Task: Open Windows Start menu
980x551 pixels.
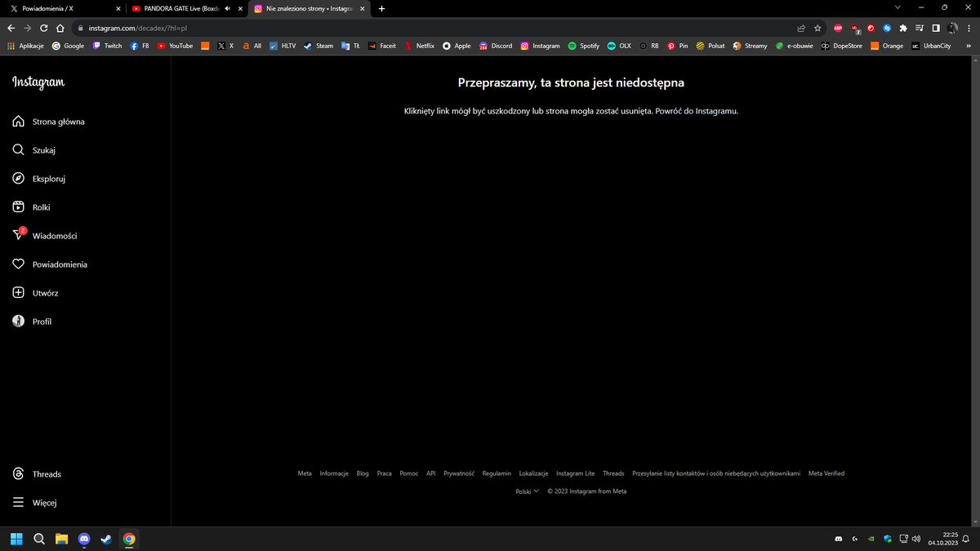Action: 16,539
